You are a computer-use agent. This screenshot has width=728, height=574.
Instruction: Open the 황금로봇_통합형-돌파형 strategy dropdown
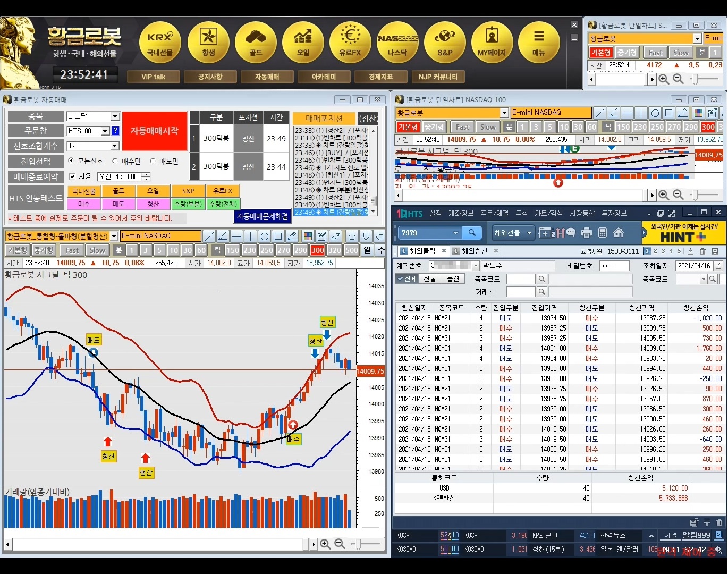[x=114, y=236]
